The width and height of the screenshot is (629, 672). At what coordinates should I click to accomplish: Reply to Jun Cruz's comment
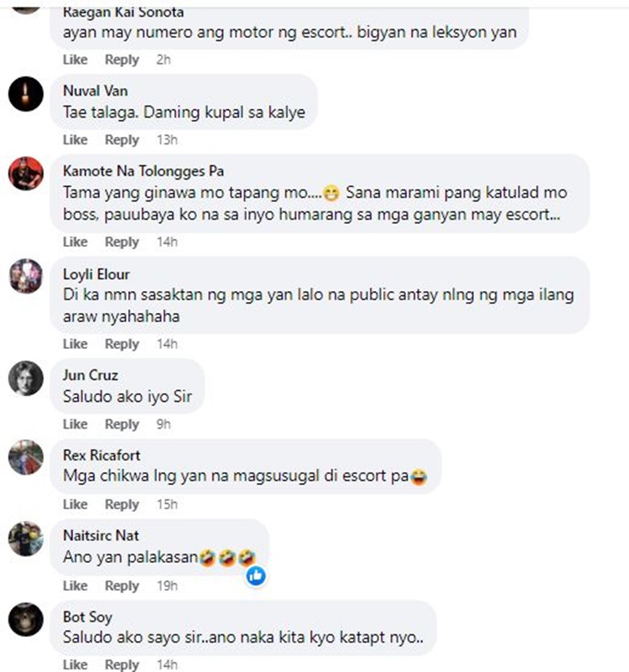pyautogui.click(x=122, y=424)
